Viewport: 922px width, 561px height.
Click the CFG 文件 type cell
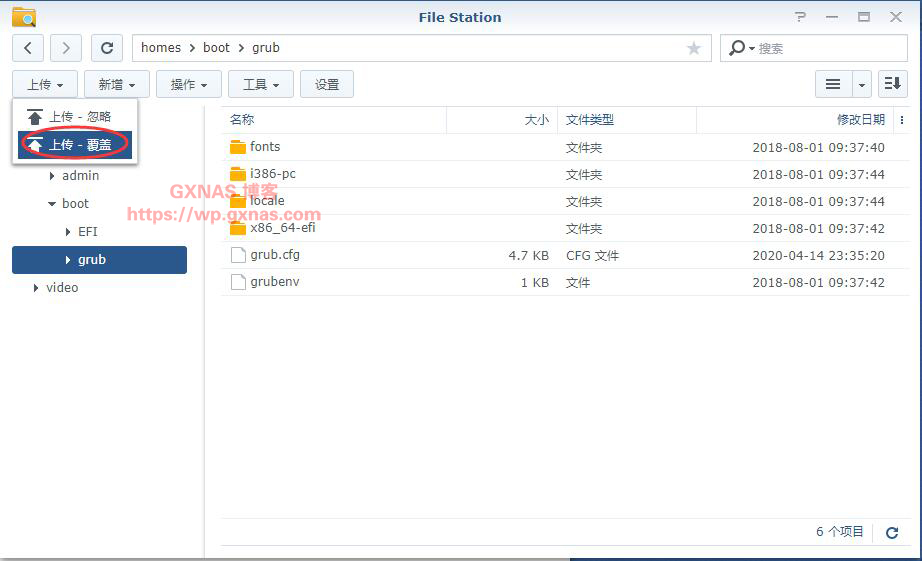point(592,256)
